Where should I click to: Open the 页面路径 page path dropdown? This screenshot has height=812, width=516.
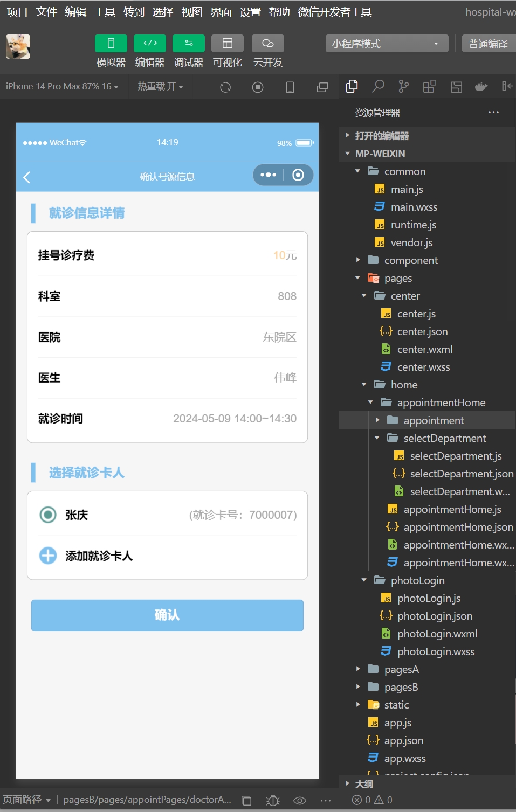tap(26, 800)
